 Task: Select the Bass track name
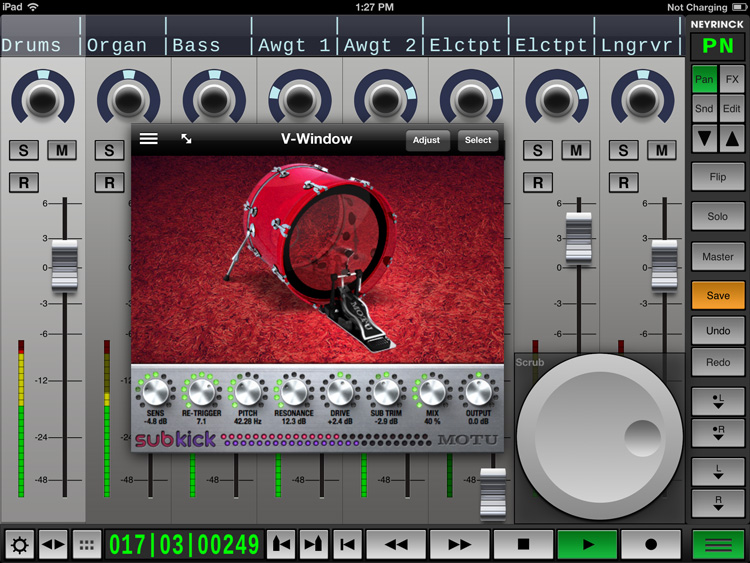pyautogui.click(x=196, y=45)
